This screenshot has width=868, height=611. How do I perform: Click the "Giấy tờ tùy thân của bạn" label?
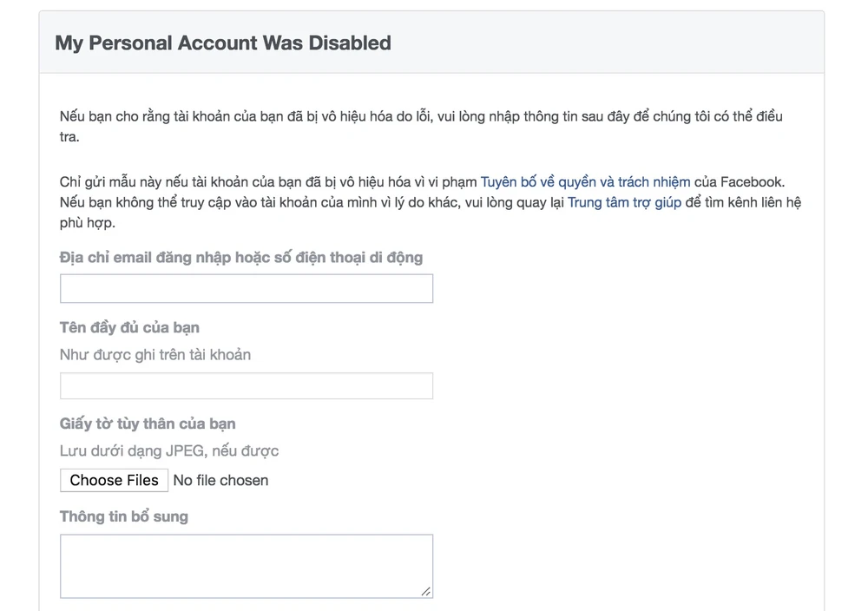pos(148,424)
